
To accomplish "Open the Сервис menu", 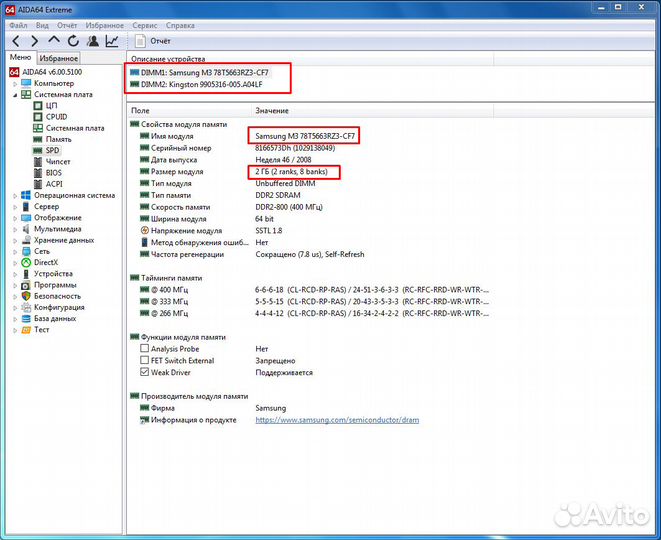I will point(145,25).
